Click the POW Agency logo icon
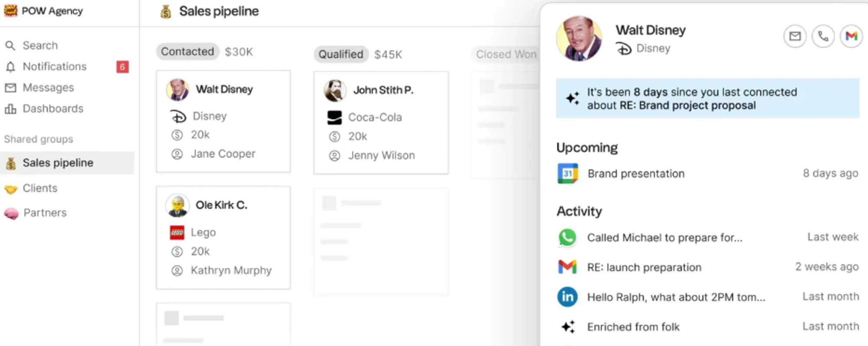Image resolution: width=868 pixels, height=346 pixels. tap(10, 11)
